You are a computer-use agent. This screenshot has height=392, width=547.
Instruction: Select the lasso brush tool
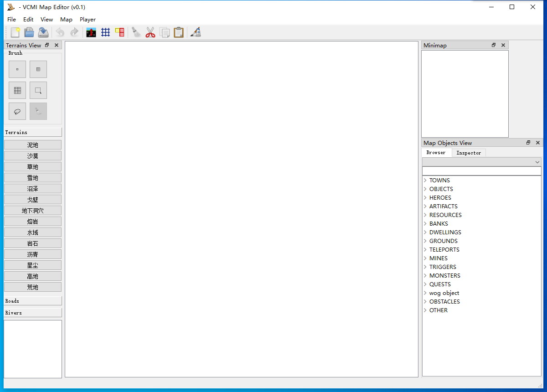point(17,111)
